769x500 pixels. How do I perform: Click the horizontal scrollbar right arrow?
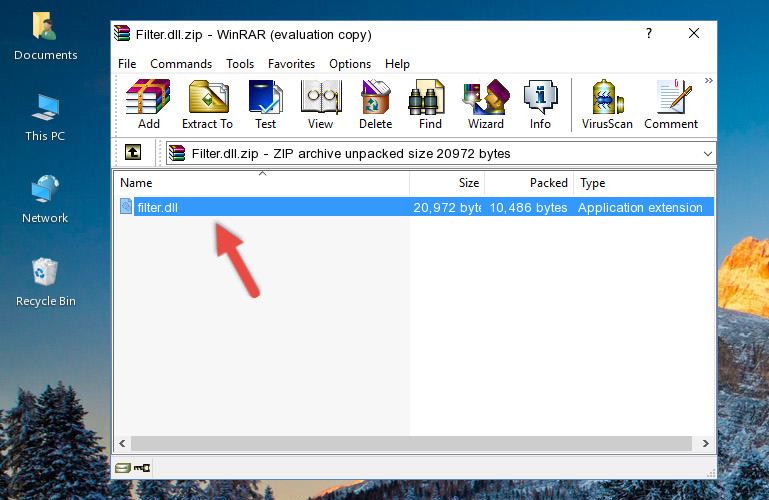point(705,443)
